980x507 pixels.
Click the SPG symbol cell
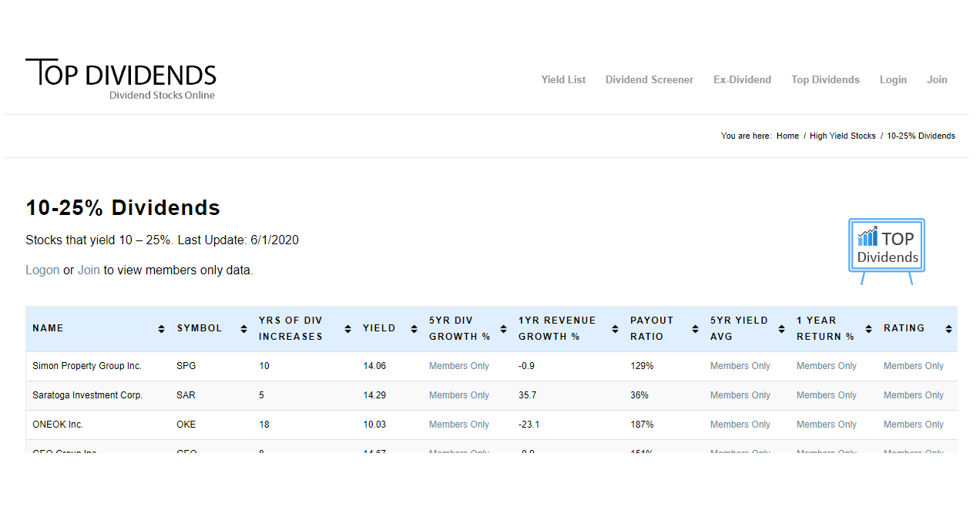click(186, 366)
